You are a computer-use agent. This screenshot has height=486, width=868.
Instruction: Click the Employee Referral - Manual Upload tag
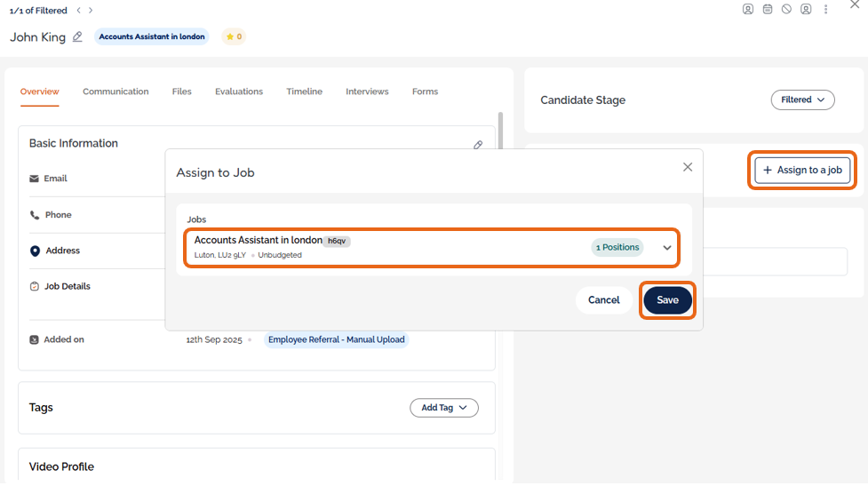(336, 339)
